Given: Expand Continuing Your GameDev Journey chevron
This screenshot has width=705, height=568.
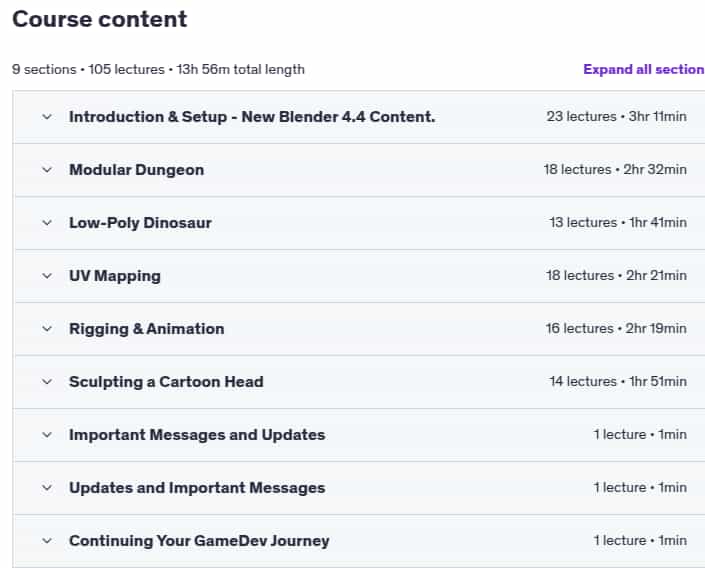Looking at the screenshot, I should click(x=47, y=541).
